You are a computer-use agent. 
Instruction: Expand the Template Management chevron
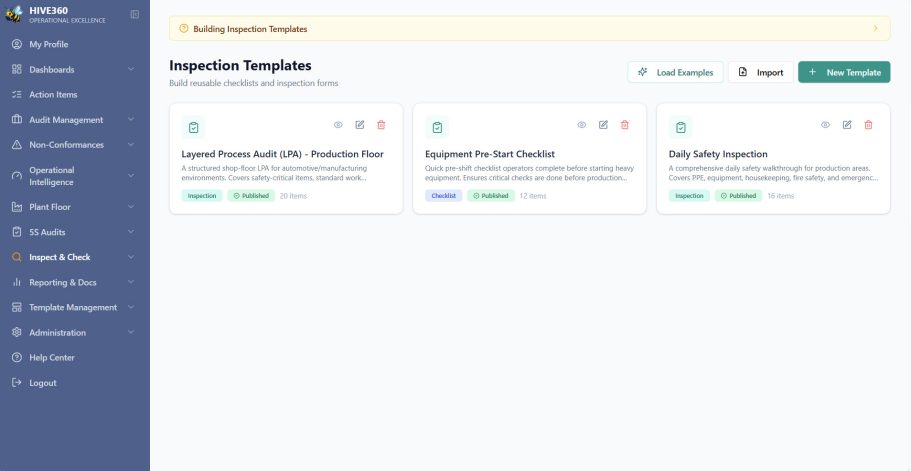pyautogui.click(x=131, y=307)
